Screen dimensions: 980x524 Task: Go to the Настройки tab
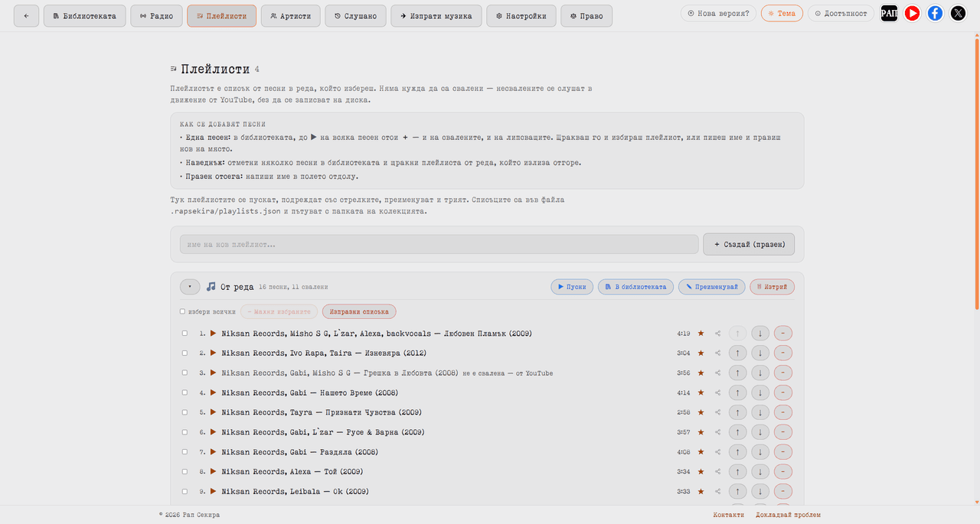521,15
